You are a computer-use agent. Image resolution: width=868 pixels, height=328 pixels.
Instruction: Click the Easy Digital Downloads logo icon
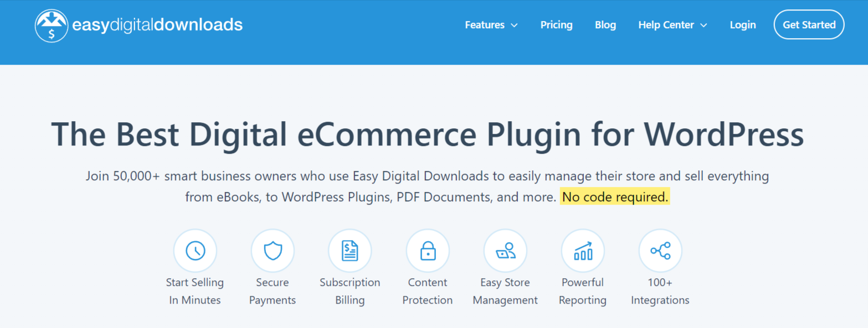pos(52,24)
